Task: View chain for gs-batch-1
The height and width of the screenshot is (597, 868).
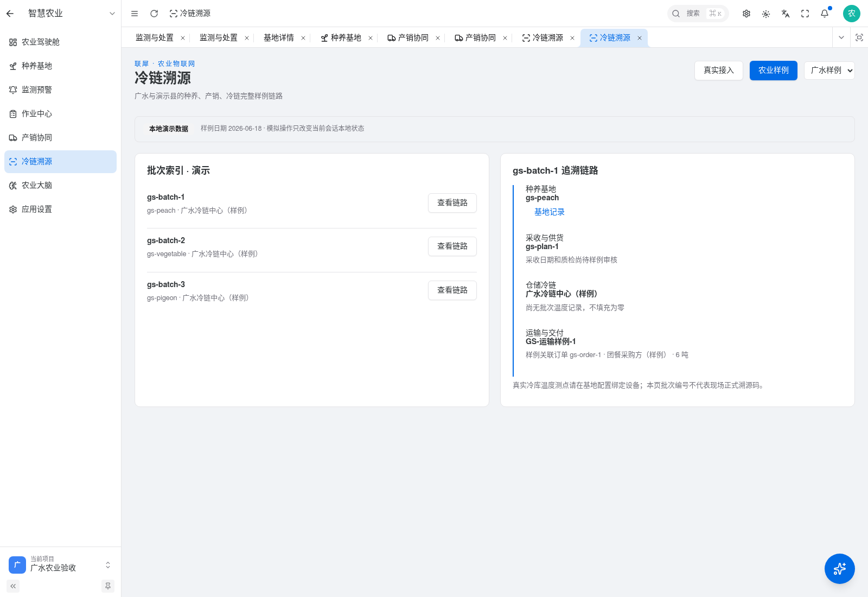Action: click(x=452, y=203)
